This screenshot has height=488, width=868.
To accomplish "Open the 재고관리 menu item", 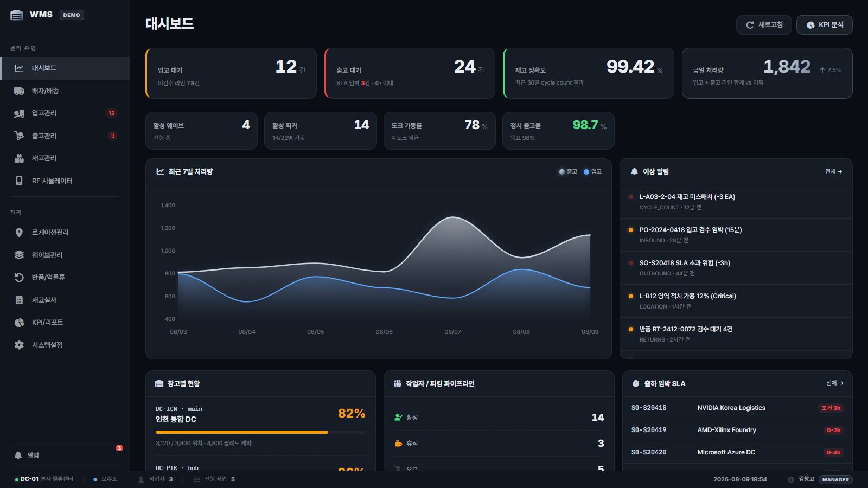I will coord(65,158).
